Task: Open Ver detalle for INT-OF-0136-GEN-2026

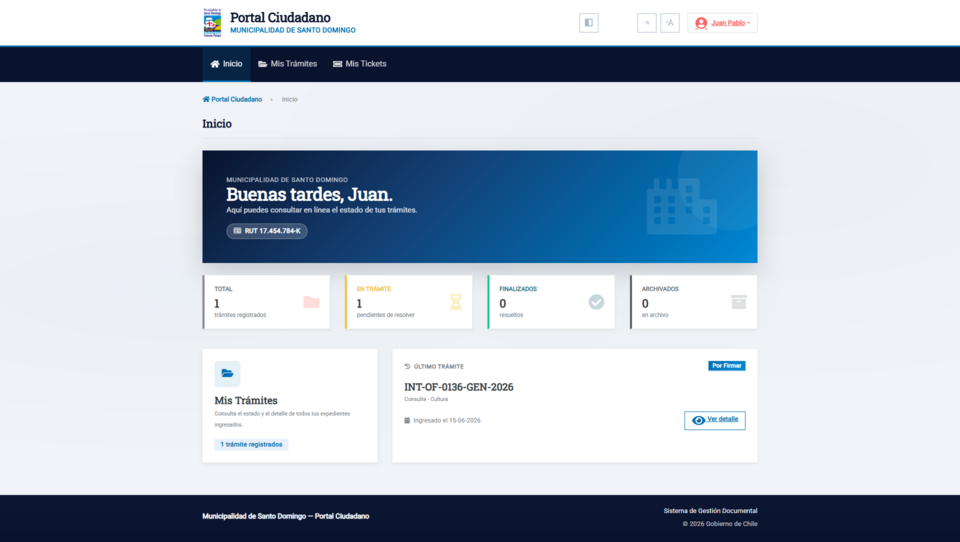Action: (714, 420)
